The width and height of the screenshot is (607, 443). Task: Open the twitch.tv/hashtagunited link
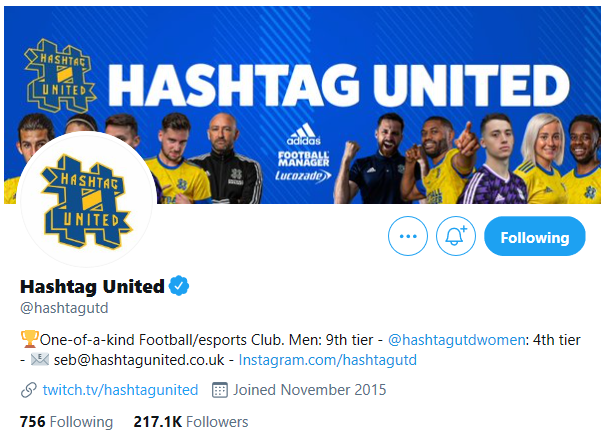pyautogui.click(x=120, y=390)
